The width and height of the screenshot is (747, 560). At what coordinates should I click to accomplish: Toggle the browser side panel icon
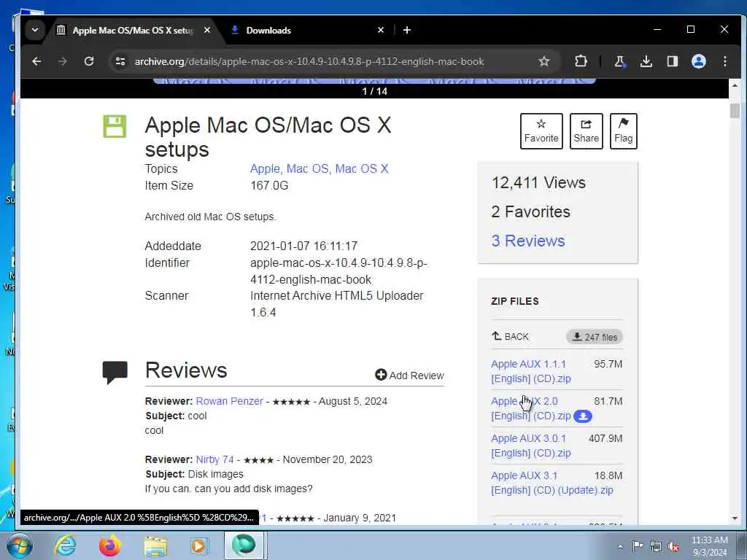pos(672,61)
